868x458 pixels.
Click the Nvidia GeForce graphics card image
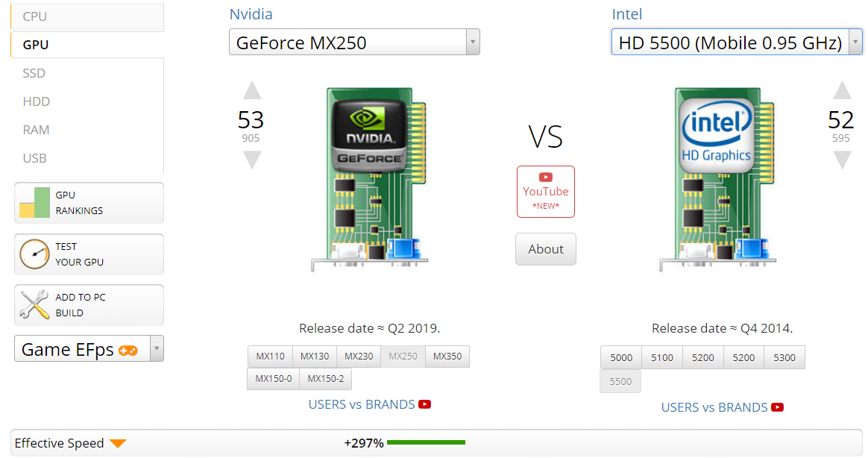pos(369,178)
